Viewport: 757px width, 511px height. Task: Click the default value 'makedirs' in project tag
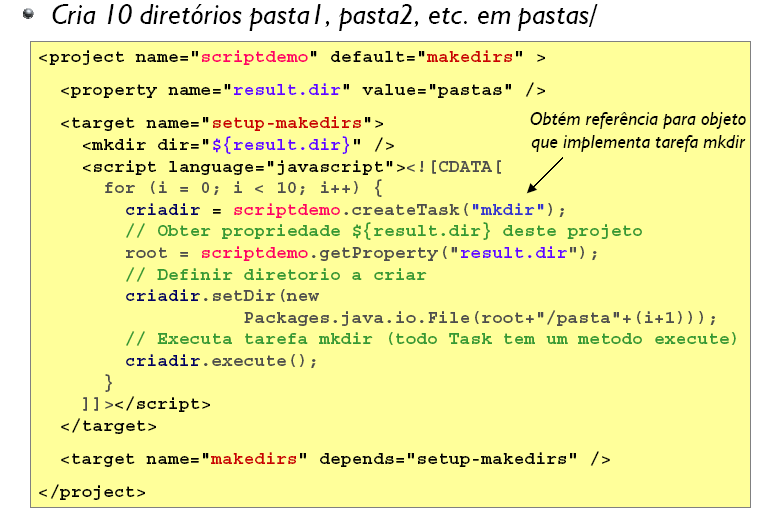[x=470, y=57]
